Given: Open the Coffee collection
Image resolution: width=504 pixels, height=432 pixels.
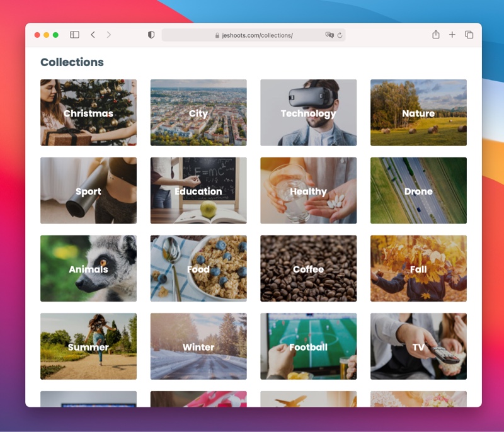Looking at the screenshot, I should tap(309, 268).
